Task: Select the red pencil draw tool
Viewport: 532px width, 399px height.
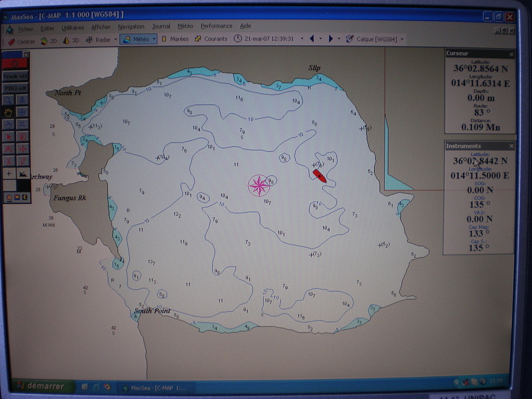Action: (22, 161)
